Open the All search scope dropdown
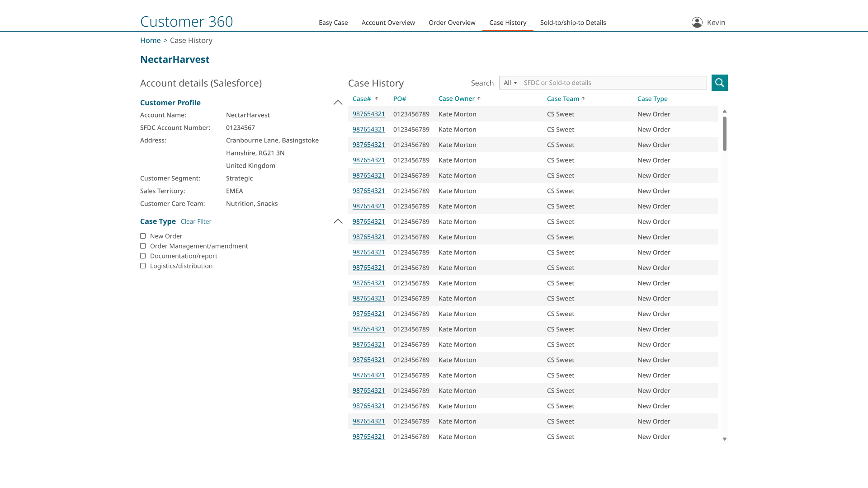This screenshot has height=488, width=868. point(510,83)
